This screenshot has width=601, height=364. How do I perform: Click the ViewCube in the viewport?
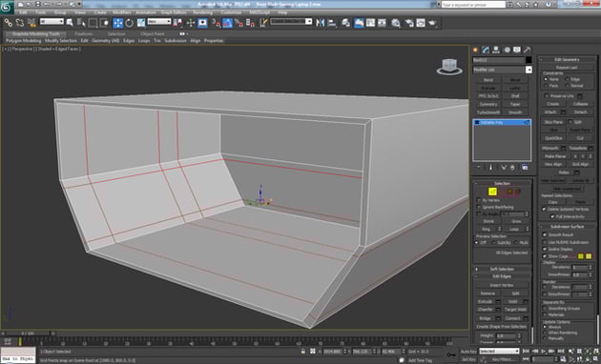449,67
